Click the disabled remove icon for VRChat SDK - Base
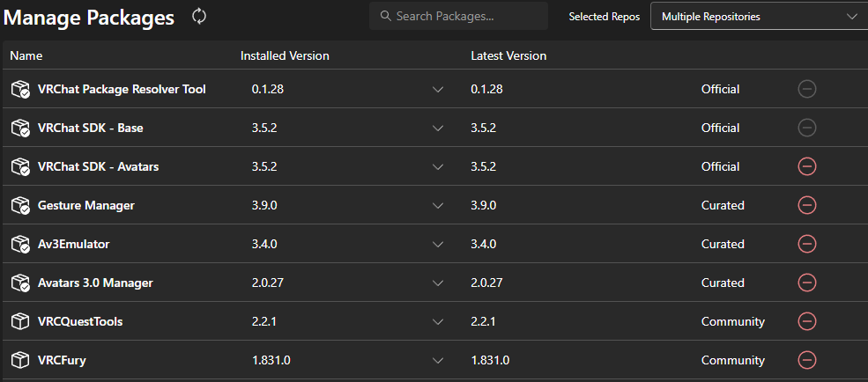Viewport: 868px width, 382px height. 806,128
